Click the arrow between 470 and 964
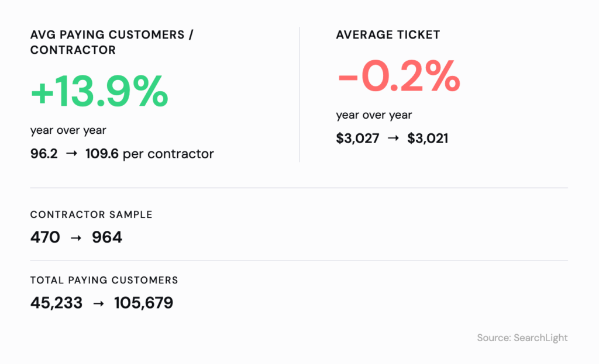This screenshot has width=599, height=364. click(x=76, y=238)
